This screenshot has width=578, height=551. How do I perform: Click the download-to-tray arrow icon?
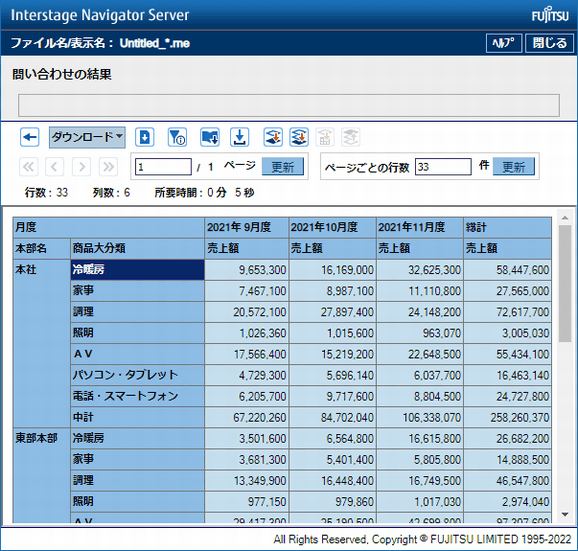tap(240, 137)
